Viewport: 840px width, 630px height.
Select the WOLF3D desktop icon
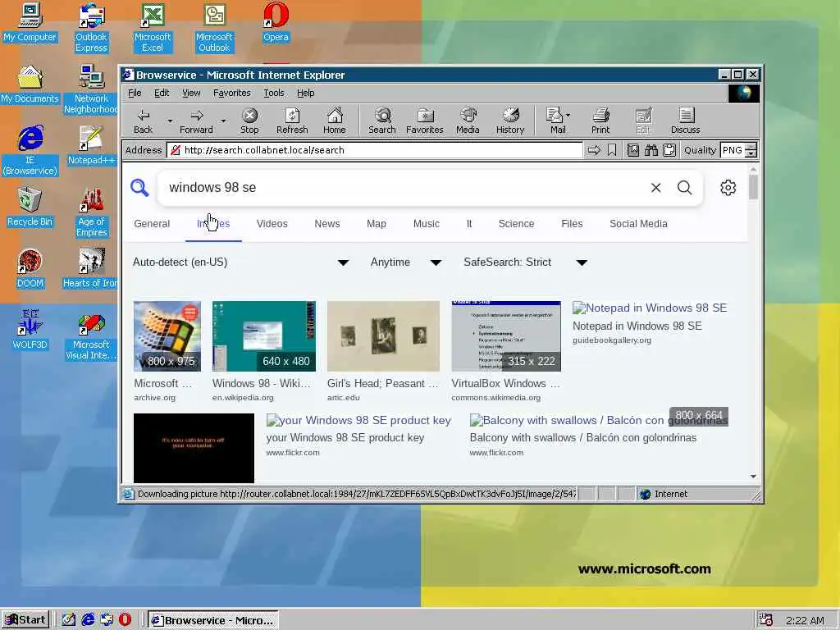(30, 330)
